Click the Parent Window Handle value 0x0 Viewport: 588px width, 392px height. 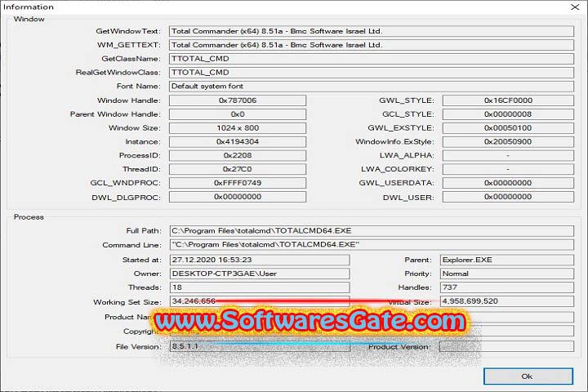pos(238,114)
